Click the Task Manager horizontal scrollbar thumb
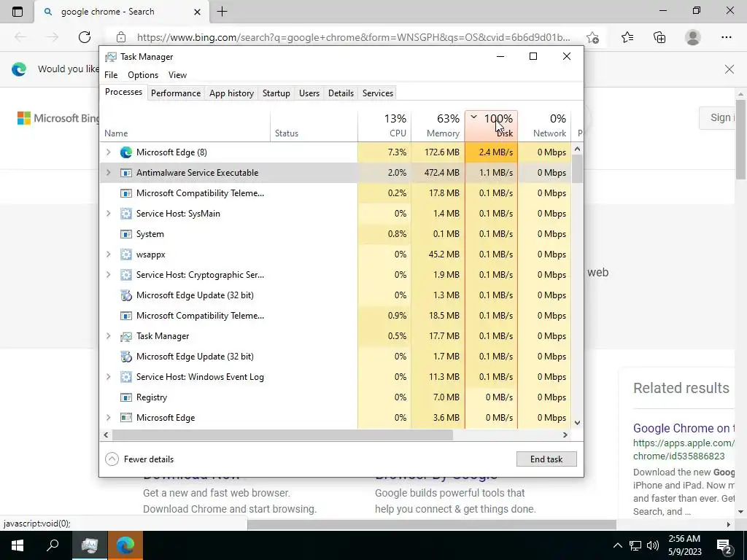This screenshot has width=747, height=560. coord(282,435)
